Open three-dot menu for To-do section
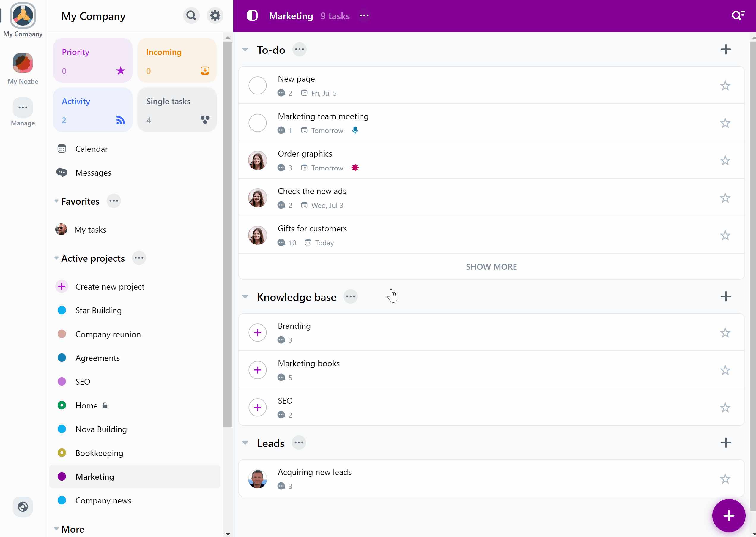 click(x=300, y=49)
